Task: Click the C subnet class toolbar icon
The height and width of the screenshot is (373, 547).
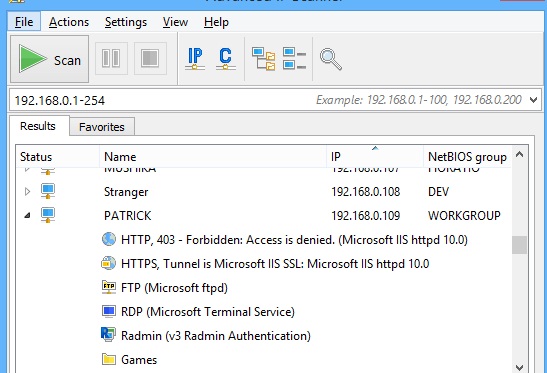Action: click(225, 58)
